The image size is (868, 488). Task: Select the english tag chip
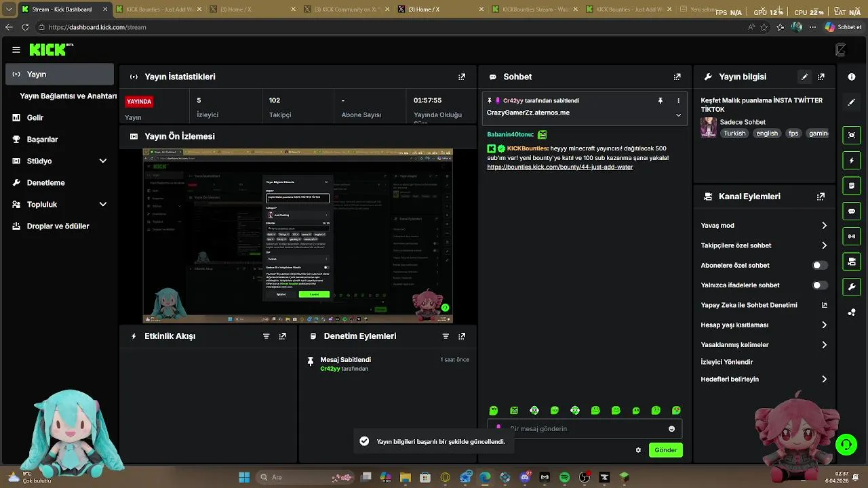(x=767, y=134)
